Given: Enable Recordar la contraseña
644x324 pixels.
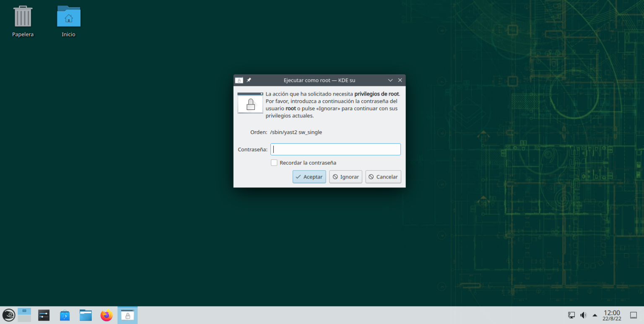Looking at the screenshot, I should coord(274,163).
